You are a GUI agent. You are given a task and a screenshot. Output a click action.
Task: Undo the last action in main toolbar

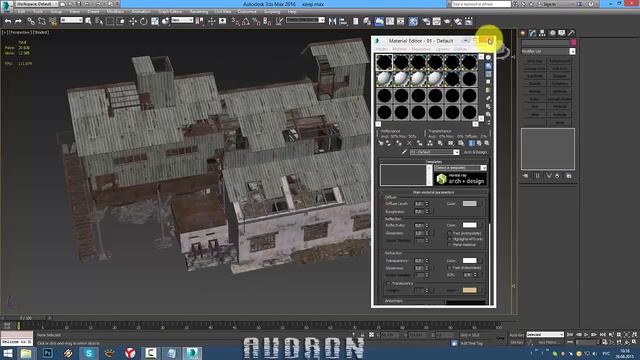(8, 21)
